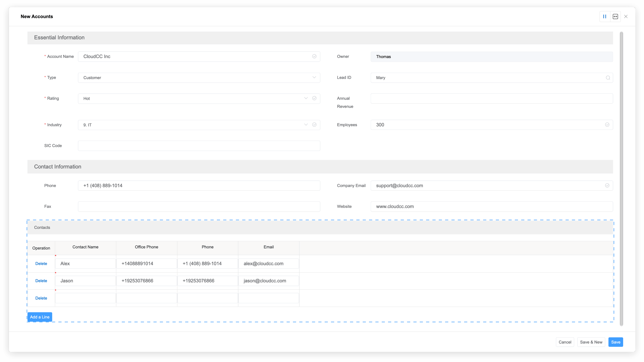Expand the Rating dropdown arrow

(306, 98)
